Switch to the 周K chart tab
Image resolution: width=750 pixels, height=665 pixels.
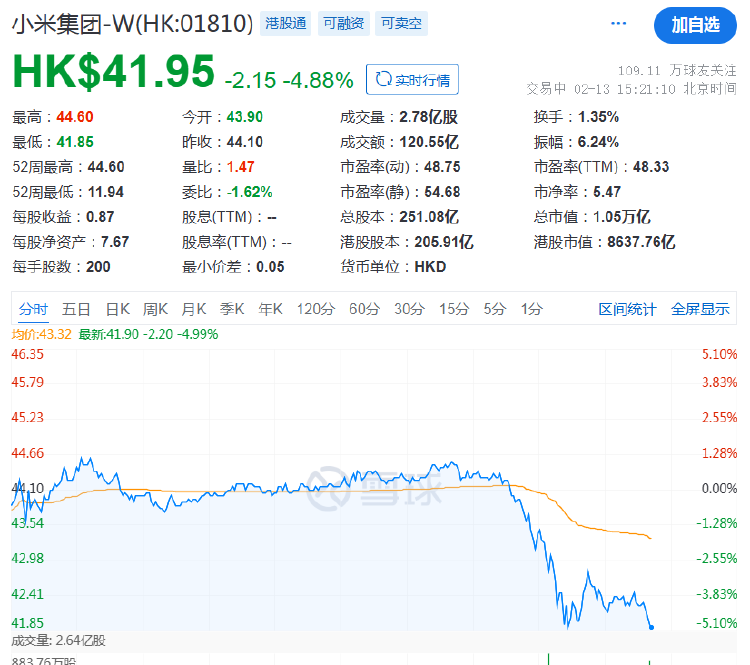(155, 309)
